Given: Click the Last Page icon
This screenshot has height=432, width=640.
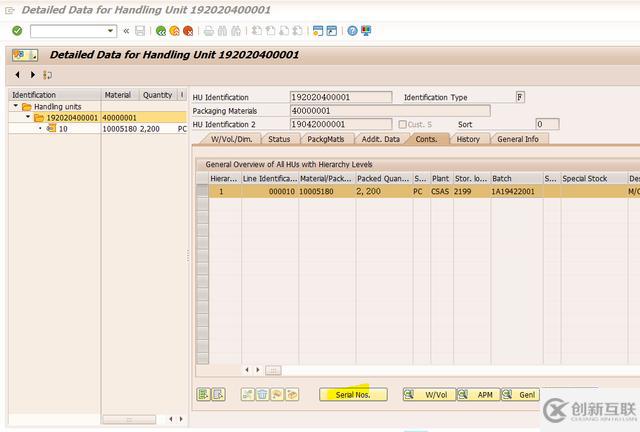Looking at the screenshot, I should (x=298, y=31).
